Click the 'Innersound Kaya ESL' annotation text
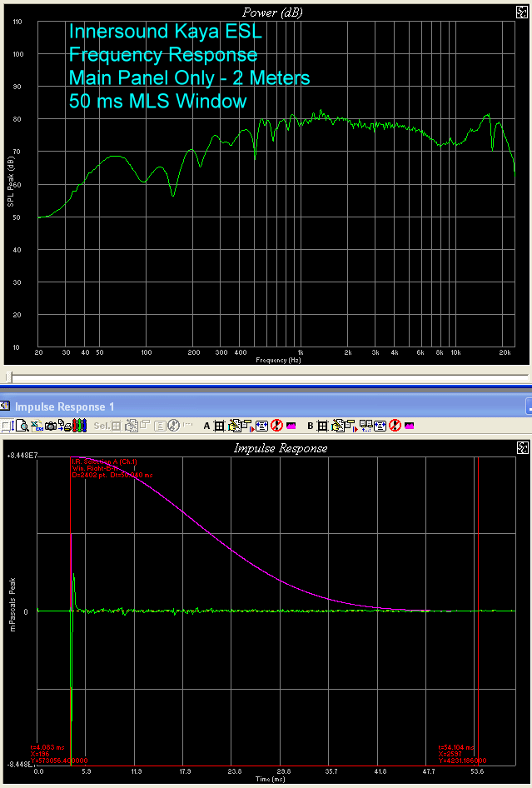This screenshot has height=788, width=532. (166, 31)
